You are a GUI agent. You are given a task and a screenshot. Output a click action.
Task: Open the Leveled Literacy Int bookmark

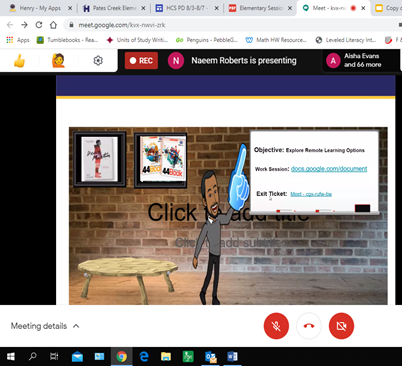tap(346, 40)
